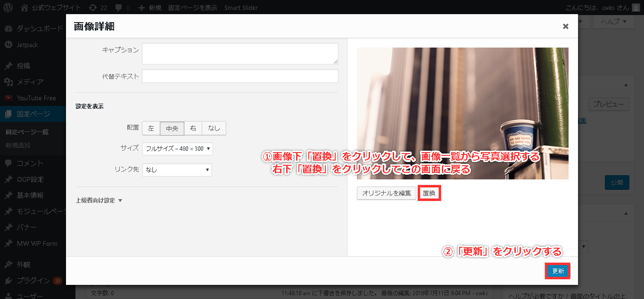The image size is (644, 299).
Task: Open 固定ページ一覧 submenu item
Action: [x=27, y=132]
